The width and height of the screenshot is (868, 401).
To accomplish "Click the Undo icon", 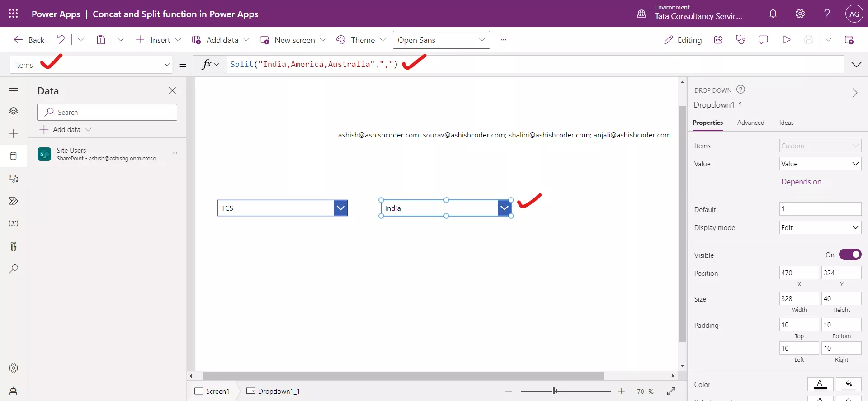I will pyautogui.click(x=61, y=40).
